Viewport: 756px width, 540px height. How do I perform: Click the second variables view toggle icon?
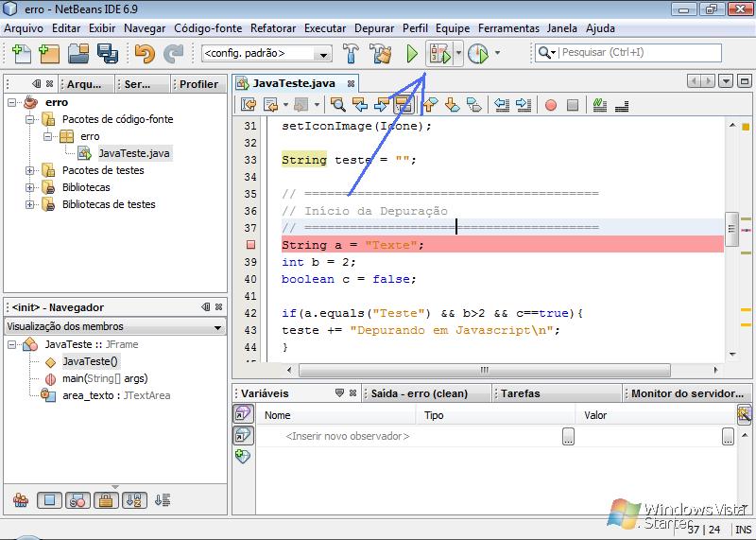click(x=243, y=435)
